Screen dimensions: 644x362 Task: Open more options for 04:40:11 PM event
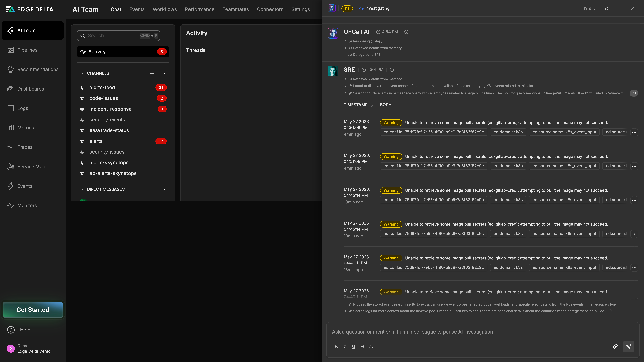[634, 268]
